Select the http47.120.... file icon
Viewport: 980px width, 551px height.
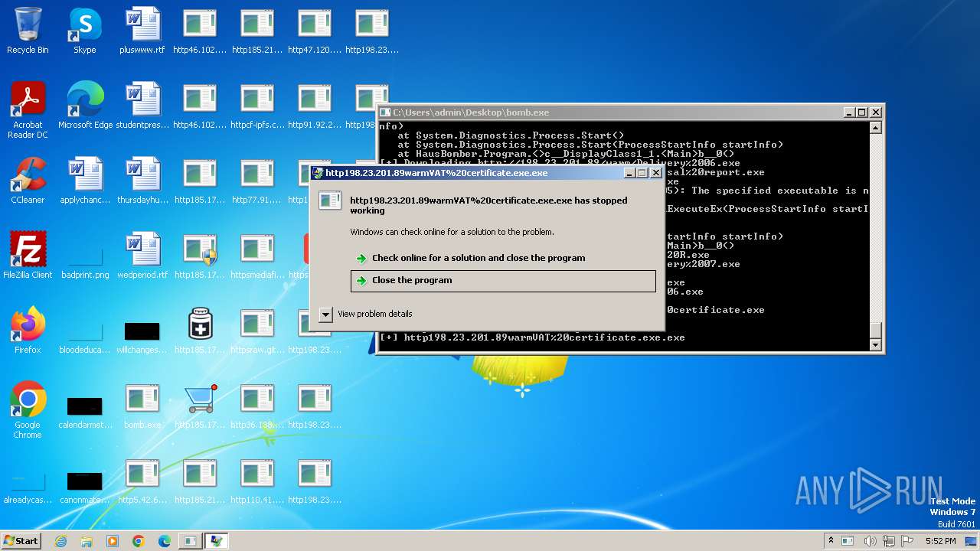coord(315,31)
